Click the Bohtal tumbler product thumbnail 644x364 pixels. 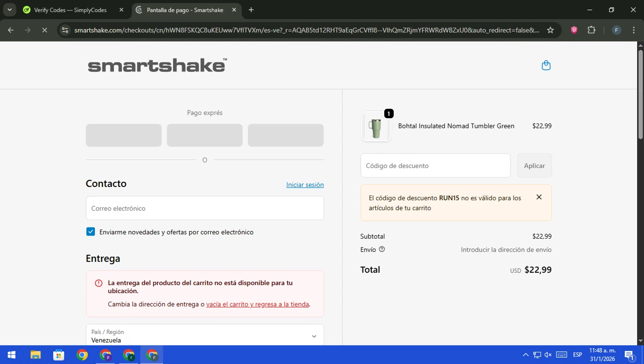376,126
